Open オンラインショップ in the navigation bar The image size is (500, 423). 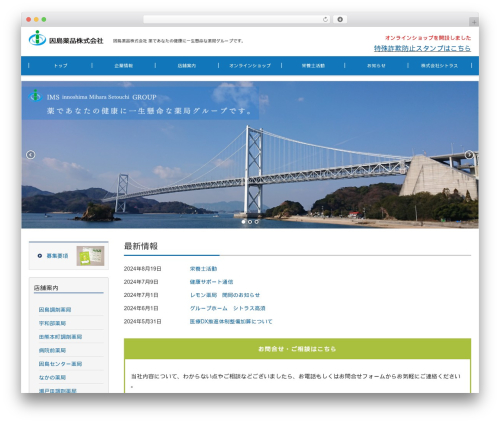point(250,66)
